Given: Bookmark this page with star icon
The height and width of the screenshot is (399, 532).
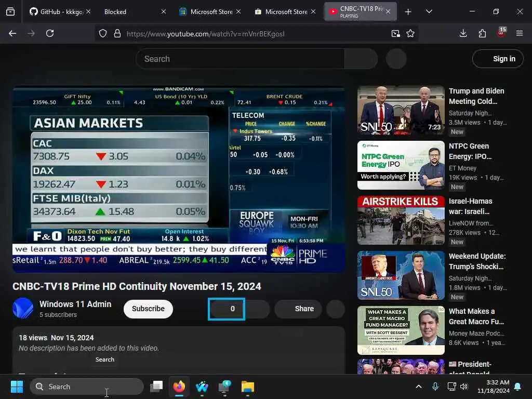Looking at the screenshot, I should pos(410,33).
